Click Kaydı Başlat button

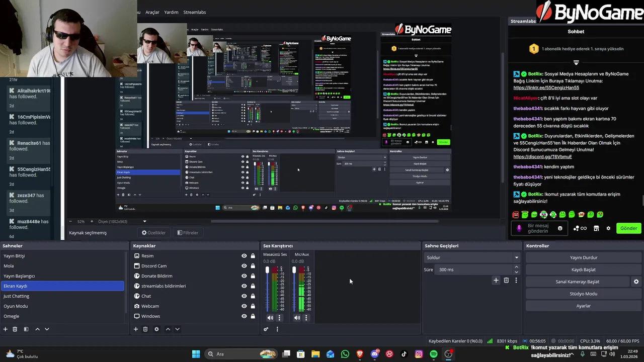(x=583, y=269)
